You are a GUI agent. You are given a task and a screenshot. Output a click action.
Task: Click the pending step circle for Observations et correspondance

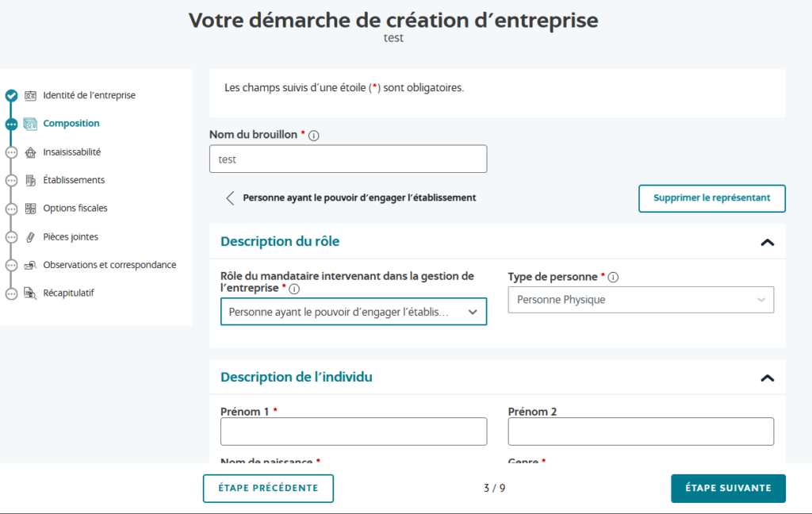tap(11, 265)
